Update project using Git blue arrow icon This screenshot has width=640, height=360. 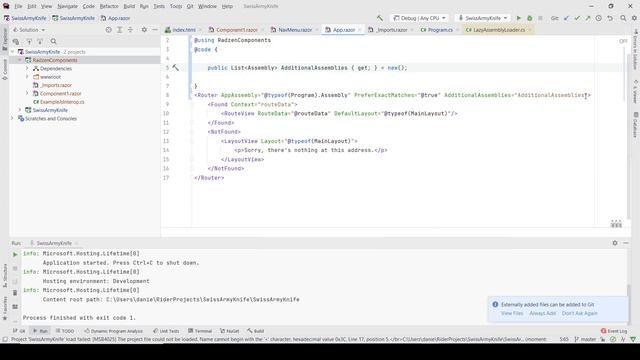(x=566, y=18)
